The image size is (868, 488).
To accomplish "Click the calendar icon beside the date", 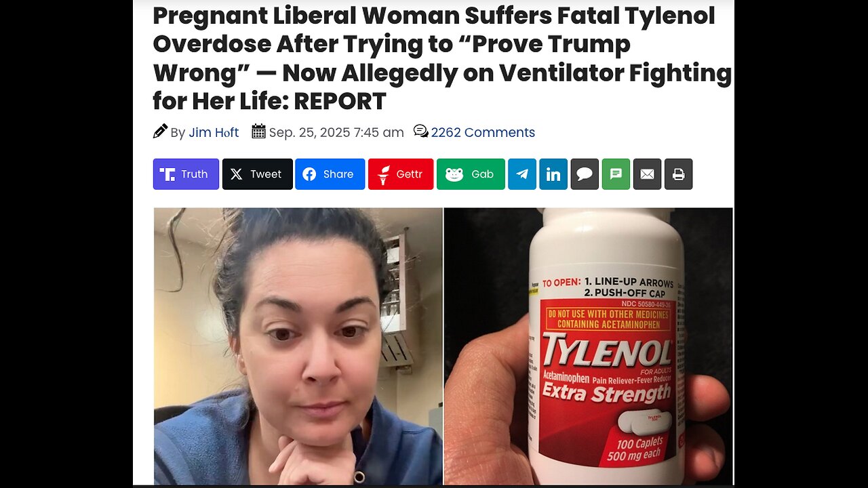I will 258,131.
